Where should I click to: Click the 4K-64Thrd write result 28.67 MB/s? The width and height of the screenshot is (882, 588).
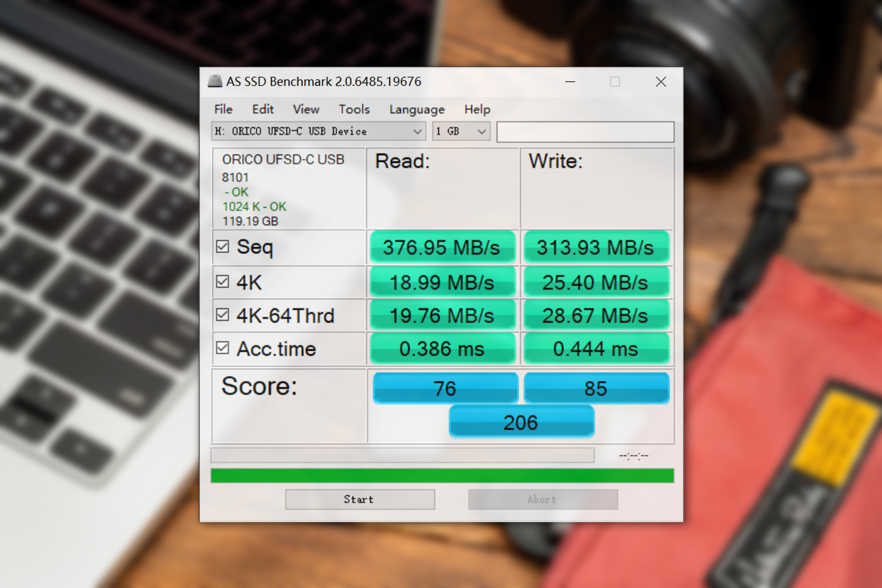[596, 316]
